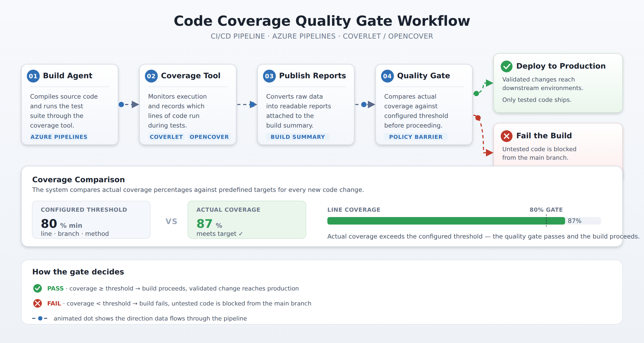Click the red dot on the fail arrow
644x343 pixels.
tap(478, 118)
